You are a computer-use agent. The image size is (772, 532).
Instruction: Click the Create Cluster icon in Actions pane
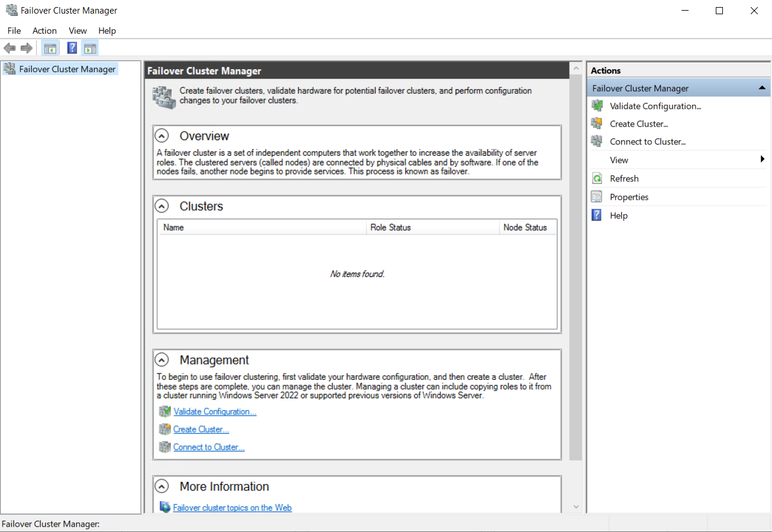coord(597,124)
